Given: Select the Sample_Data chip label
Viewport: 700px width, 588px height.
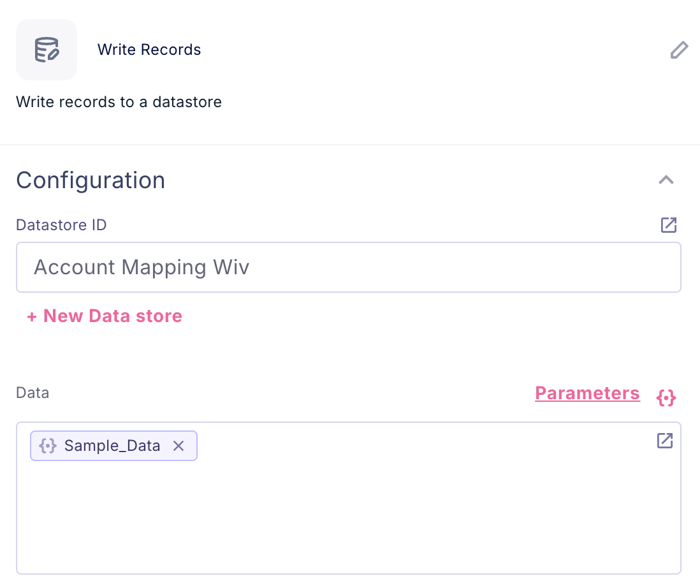Looking at the screenshot, I should coord(112,446).
